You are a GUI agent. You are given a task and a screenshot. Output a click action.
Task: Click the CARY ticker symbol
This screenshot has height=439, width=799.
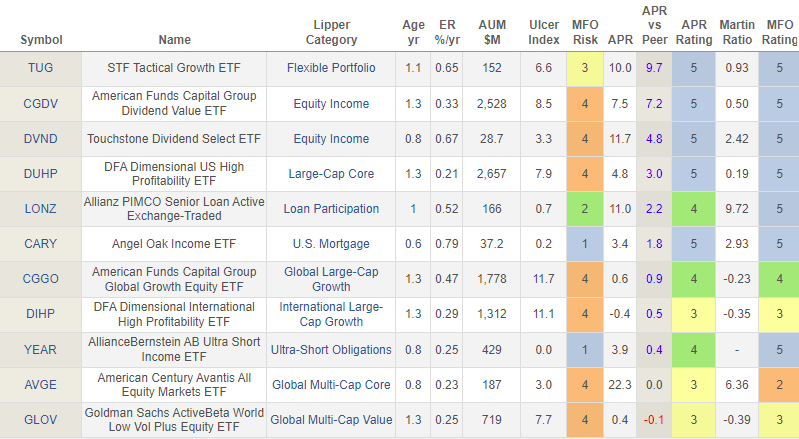tap(40, 244)
